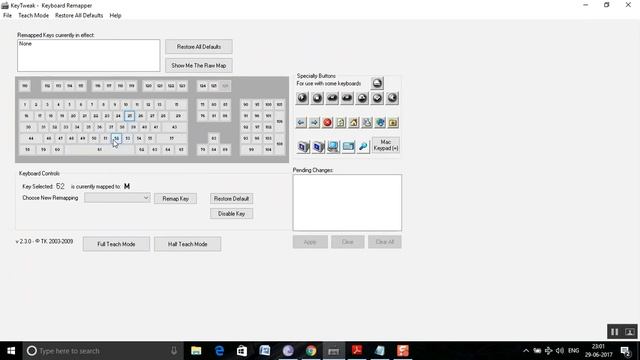
Task: Click the first blue monitor specialty button
Action: pos(303,147)
